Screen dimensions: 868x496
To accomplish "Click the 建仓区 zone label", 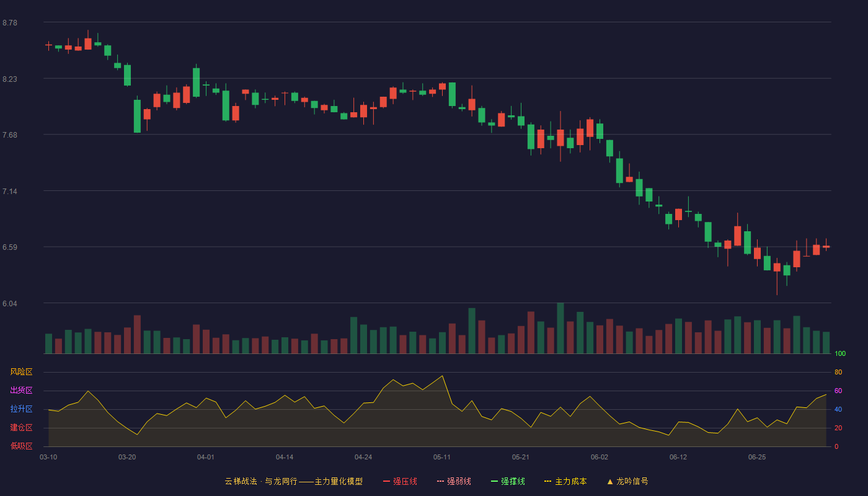I will [x=21, y=428].
